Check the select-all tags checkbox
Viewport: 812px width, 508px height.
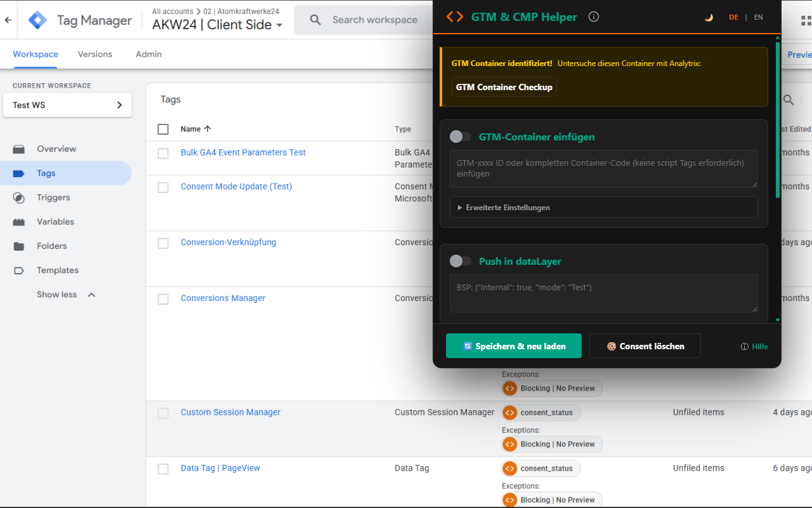pos(163,130)
